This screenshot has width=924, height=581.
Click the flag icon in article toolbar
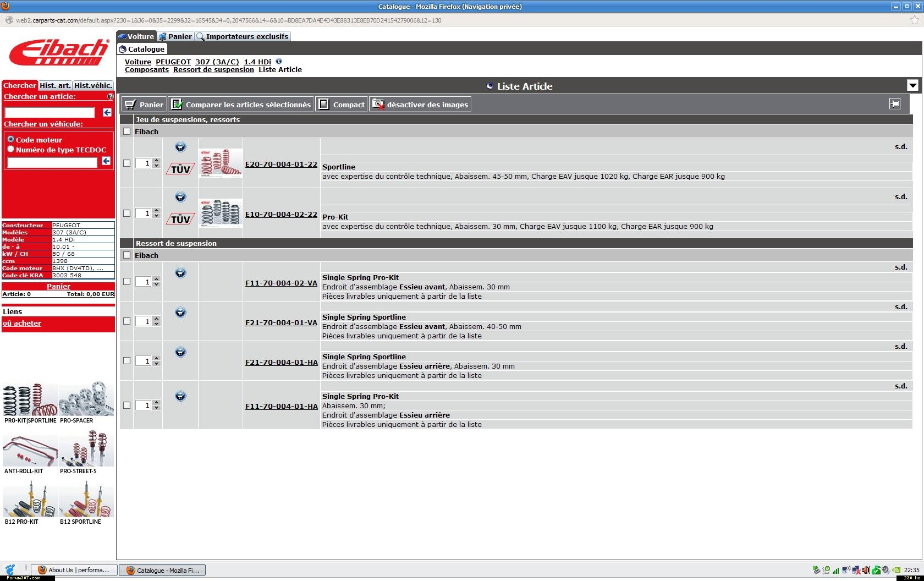coord(895,104)
